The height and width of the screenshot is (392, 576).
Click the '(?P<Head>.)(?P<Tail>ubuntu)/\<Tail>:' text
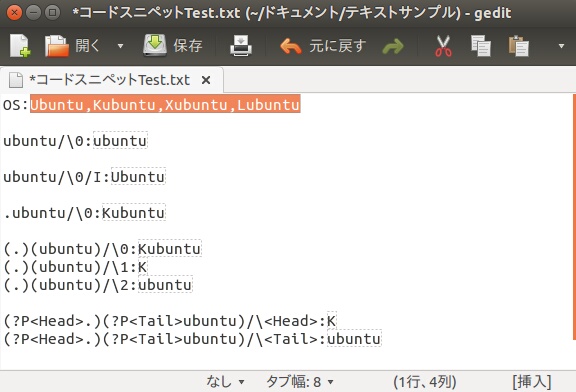(x=165, y=339)
